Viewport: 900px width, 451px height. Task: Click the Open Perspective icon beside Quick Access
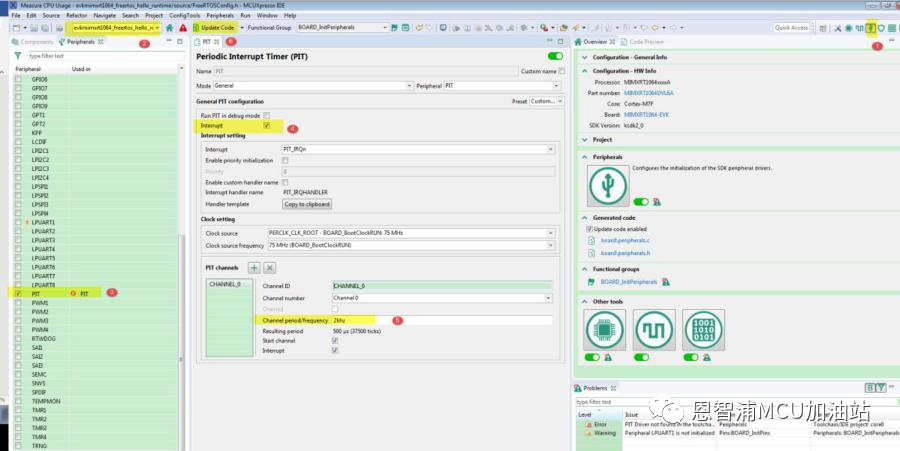[x=823, y=28]
